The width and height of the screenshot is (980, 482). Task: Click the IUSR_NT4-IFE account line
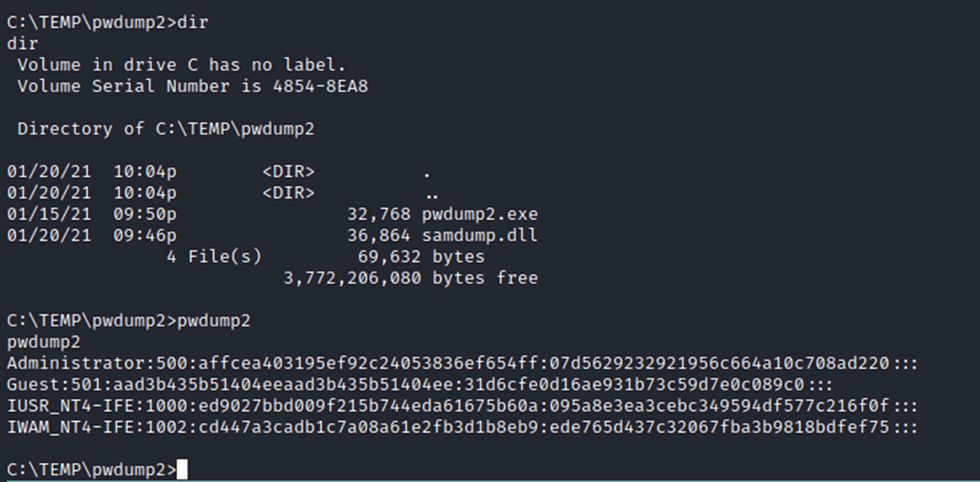coord(462,406)
